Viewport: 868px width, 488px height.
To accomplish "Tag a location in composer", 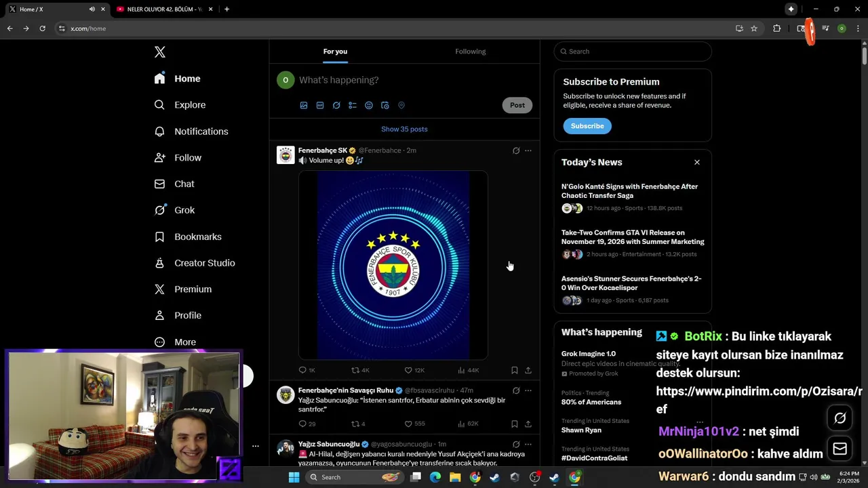I will click(401, 105).
